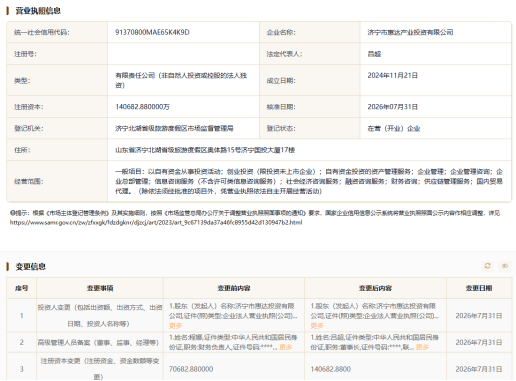Click the company name 济宁市惠达产业投资有限公司
Screen dimensions: 516x381
click(x=410, y=32)
